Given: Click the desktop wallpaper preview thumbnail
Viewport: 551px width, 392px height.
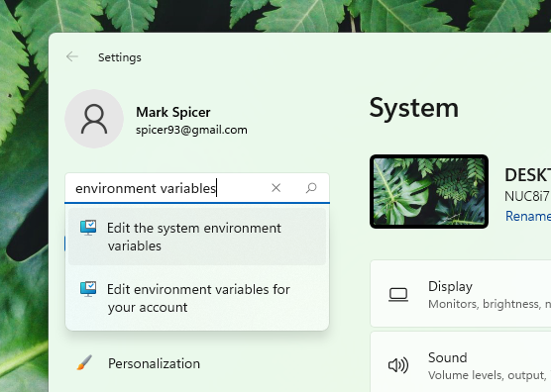Looking at the screenshot, I should [x=429, y=192].
